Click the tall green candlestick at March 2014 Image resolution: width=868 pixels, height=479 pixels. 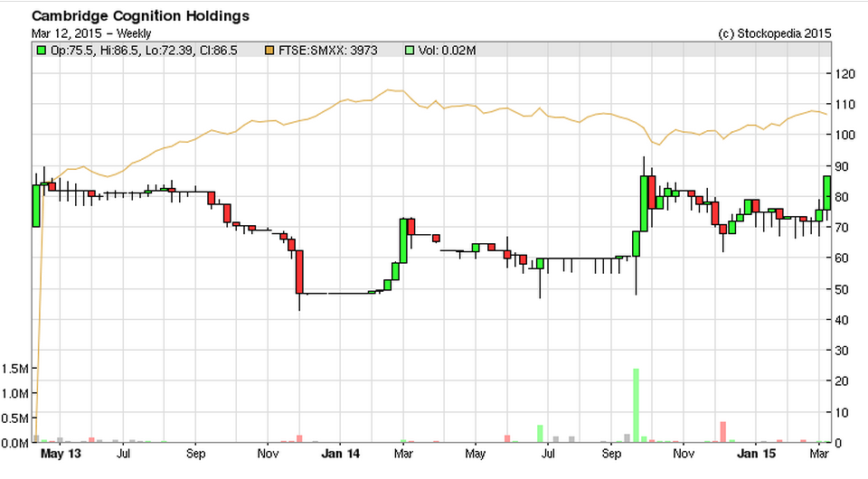(403, 240)
